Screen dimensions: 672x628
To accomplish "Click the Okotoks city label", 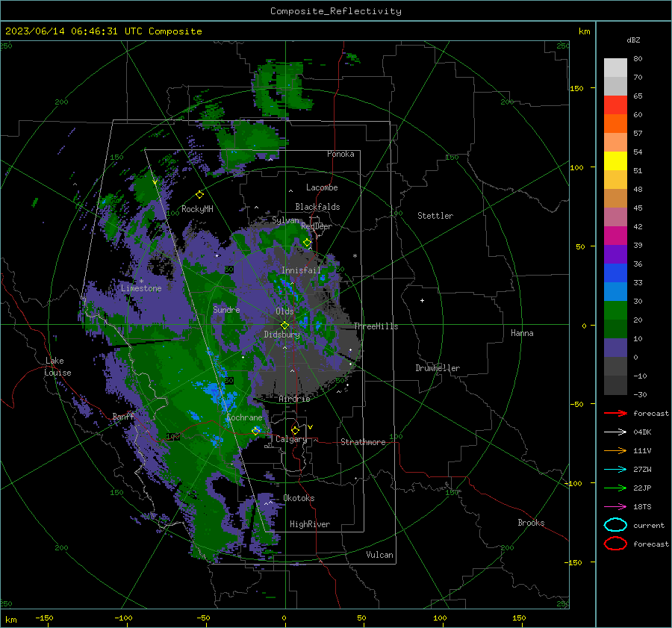I will [299, 498].
